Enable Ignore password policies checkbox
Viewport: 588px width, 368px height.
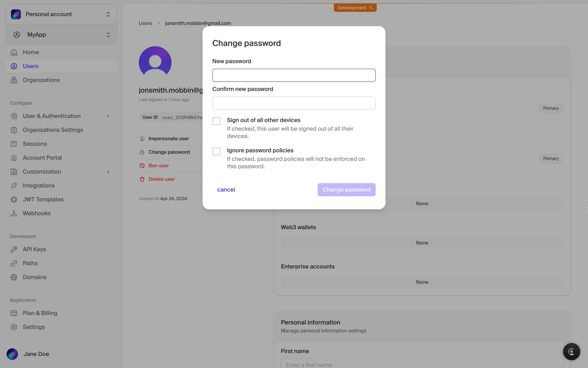216,151
